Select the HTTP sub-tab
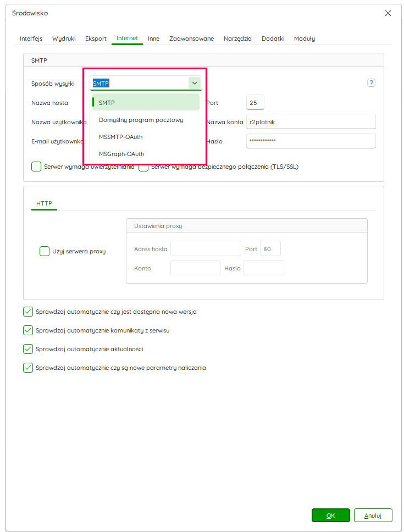The image size is (404, 532). pos(44,203)
